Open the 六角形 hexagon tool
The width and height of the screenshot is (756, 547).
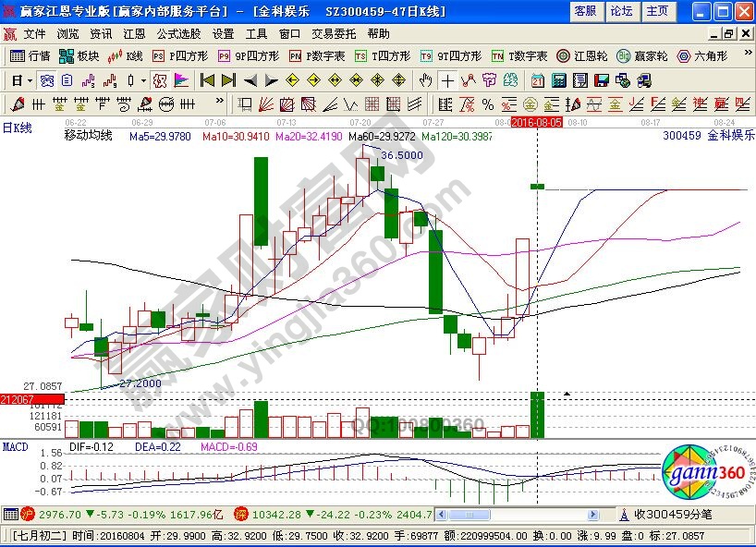pos(702,55)
